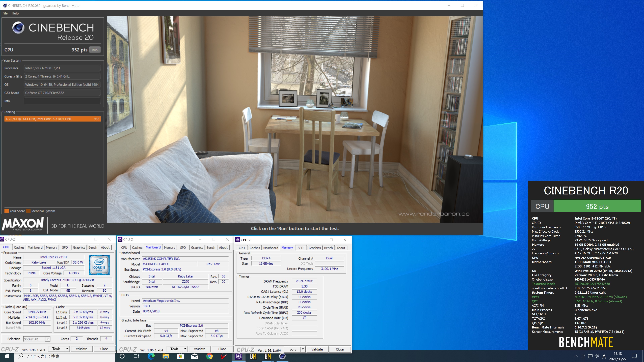
Task: Toggle IME input mode A icon
Action: pos(604,356)
